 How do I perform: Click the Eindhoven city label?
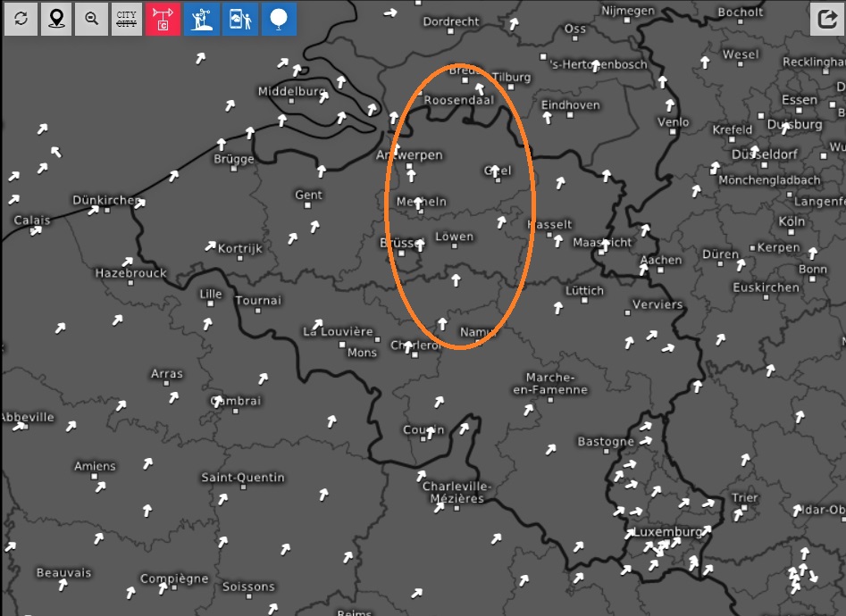[570, 105]
